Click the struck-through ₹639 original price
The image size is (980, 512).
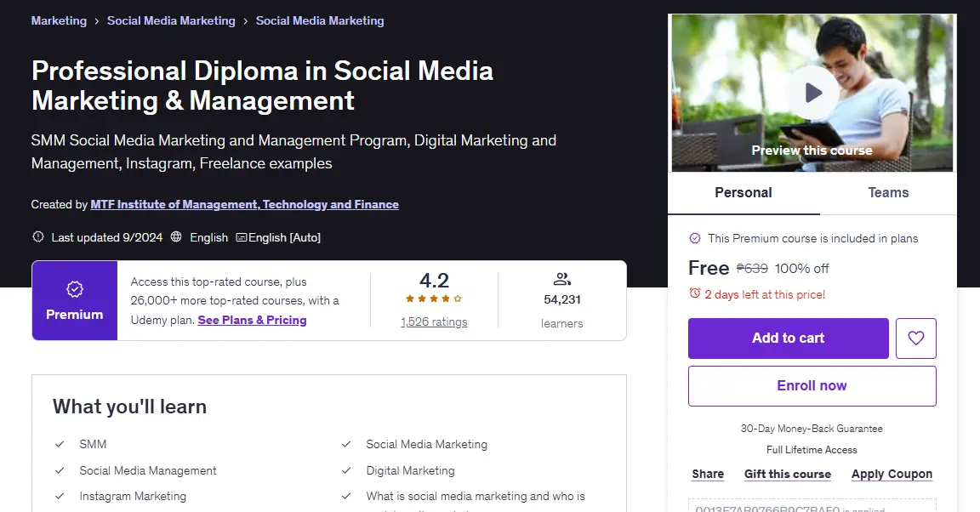pos(752,268)
